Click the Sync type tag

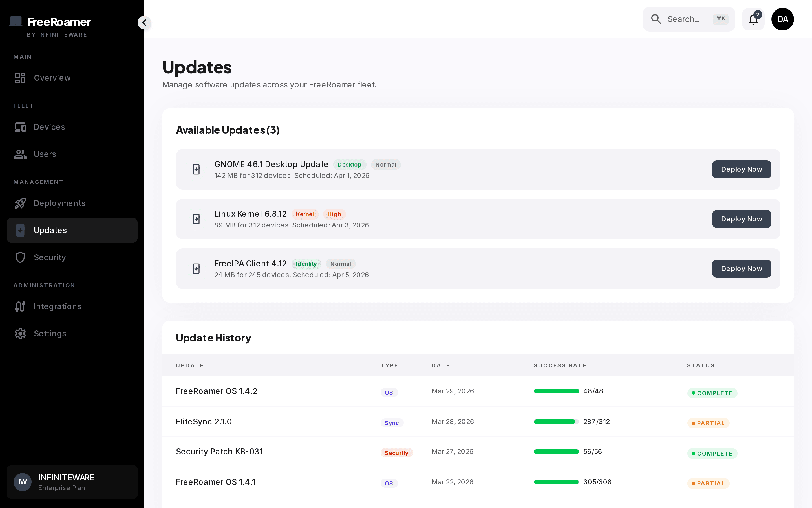392,423
